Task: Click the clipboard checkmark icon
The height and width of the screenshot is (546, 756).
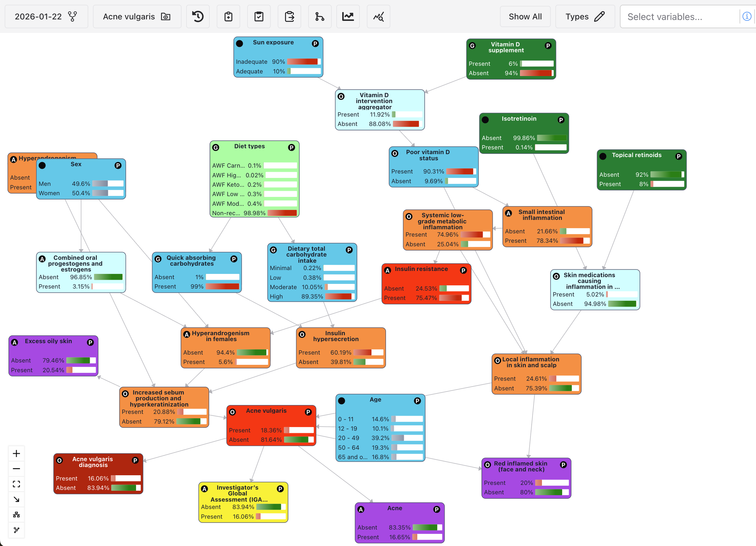Action: click(259, 16)
